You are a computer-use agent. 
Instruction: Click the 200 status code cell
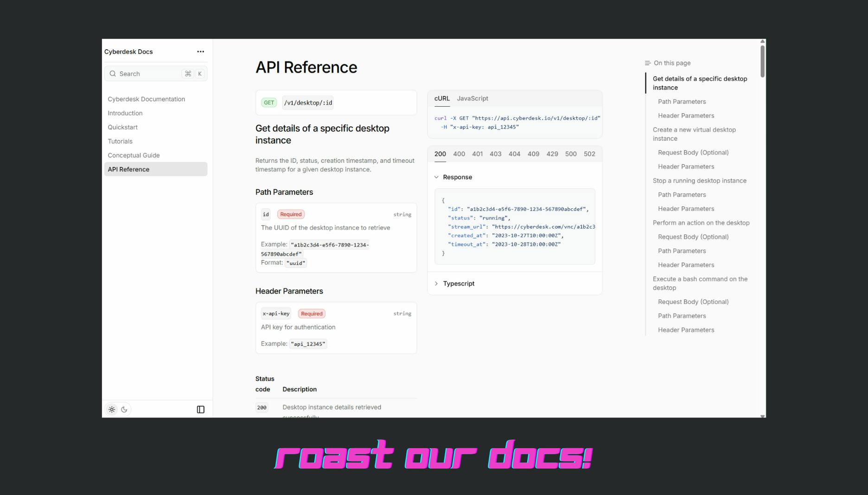(x=262, y=407)
